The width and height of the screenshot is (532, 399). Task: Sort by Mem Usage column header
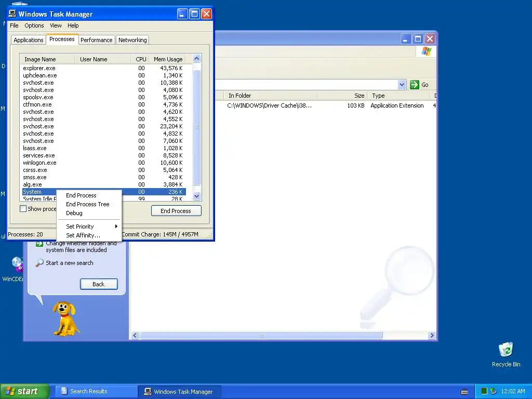pyautogui.click(x=168, y=59)
